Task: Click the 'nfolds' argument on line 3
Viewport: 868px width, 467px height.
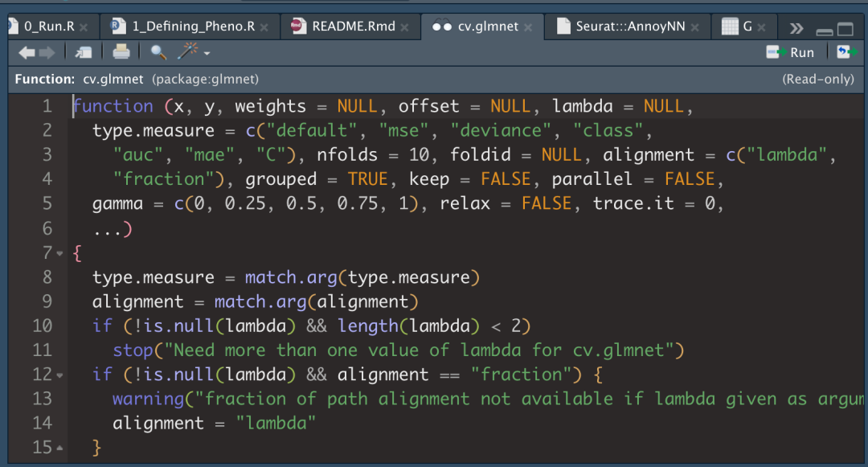Action: (347, 154)
